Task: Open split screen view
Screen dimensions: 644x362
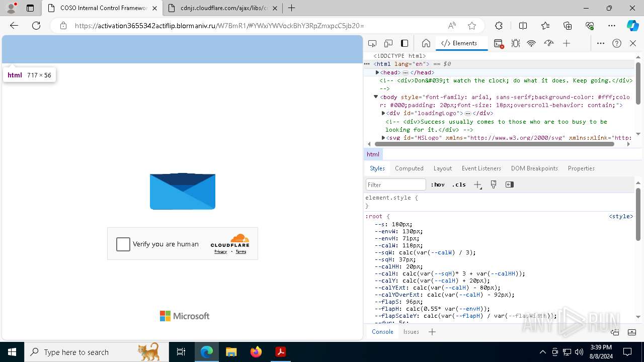Action: (x=523, y=26)
